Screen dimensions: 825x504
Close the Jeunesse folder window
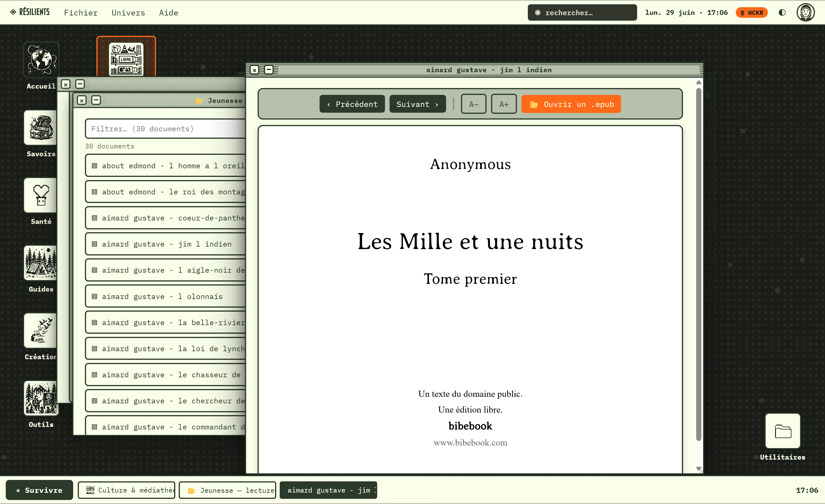pos(82,100)
